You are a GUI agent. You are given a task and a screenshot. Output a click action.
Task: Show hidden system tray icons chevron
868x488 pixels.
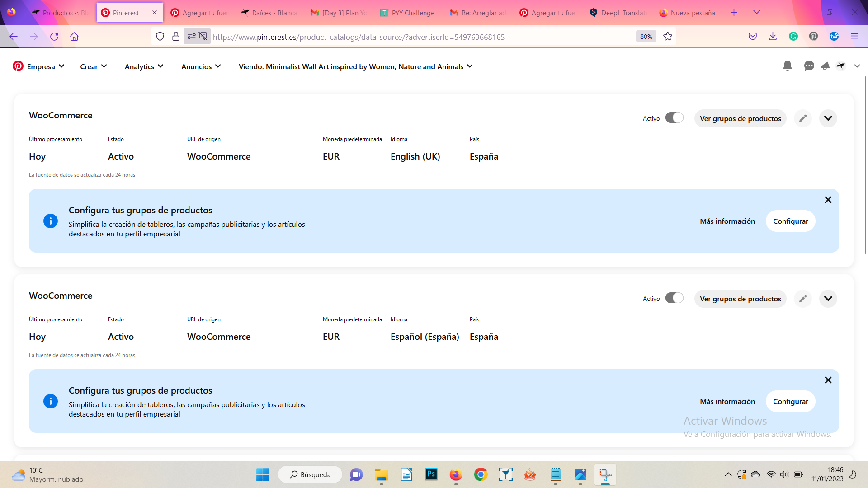[x=728, y=474]
